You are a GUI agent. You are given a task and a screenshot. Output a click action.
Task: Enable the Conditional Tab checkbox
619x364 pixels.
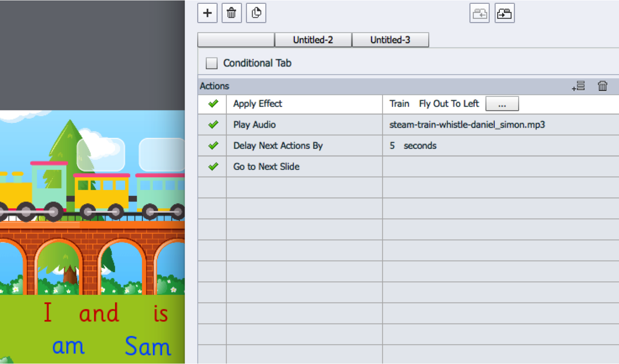tap(212, 63)
